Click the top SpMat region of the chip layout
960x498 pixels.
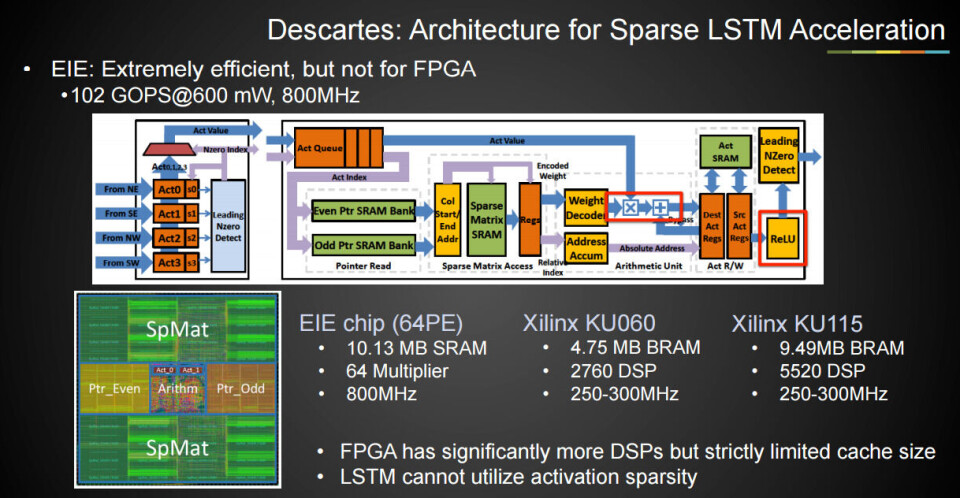178,330
